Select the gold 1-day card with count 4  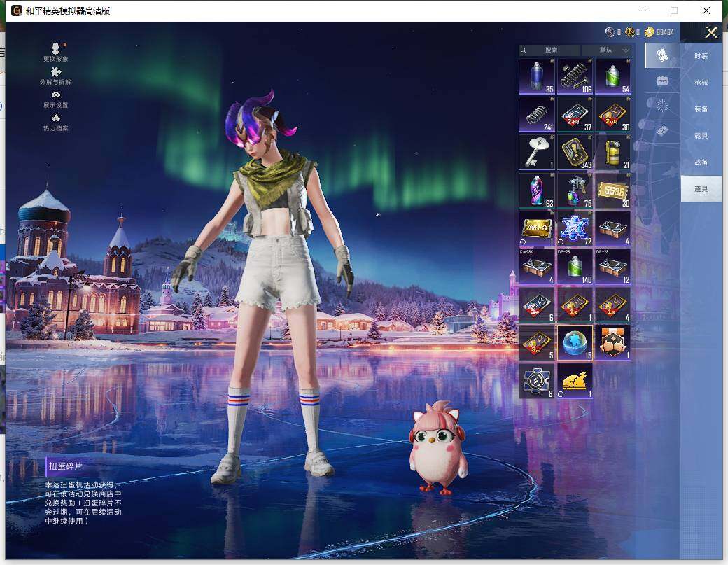tap(613, 305)
